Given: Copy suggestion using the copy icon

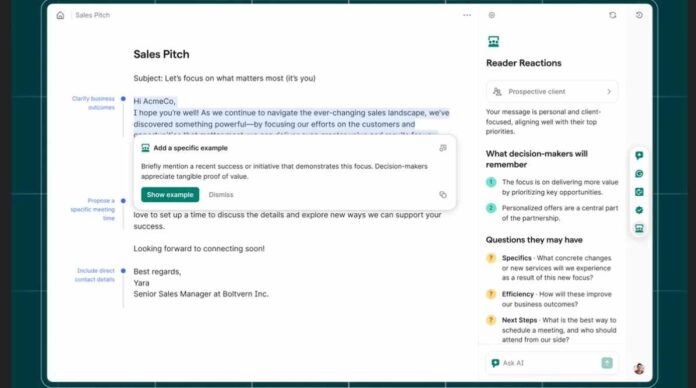Looking at the screenshot, I should click(x=443, y=194).
